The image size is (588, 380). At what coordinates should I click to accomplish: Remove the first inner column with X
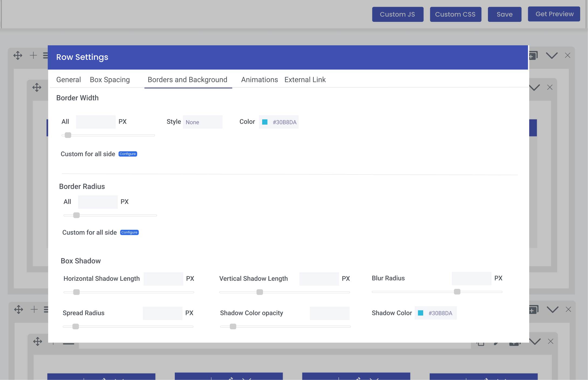tap(550, 87)
